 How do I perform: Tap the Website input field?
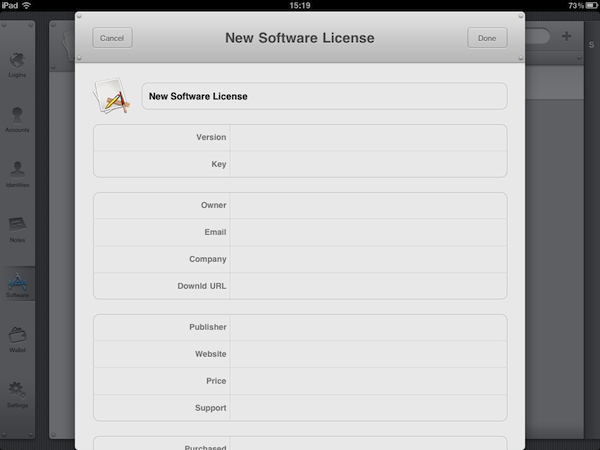click(x=368, y=354)
